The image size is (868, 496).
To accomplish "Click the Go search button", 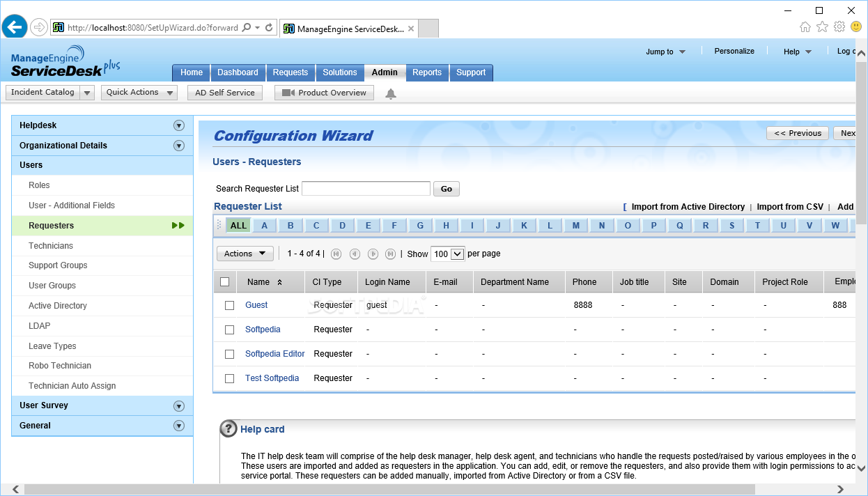I will coord(447,189).
